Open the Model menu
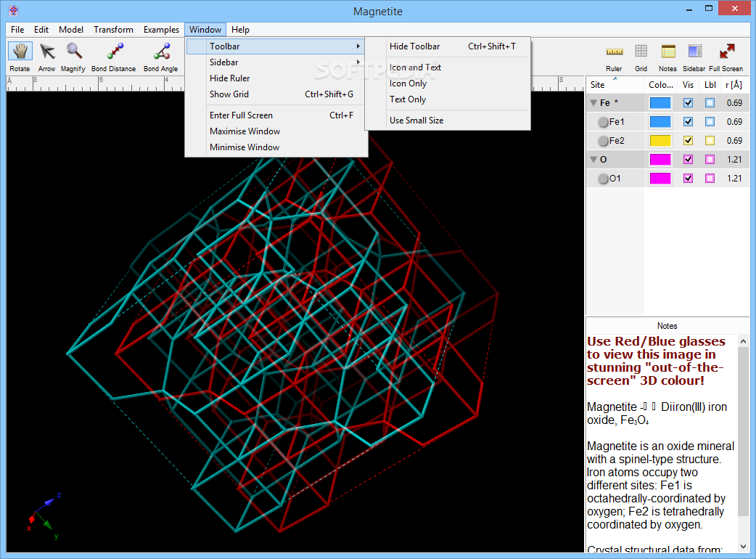This screenshot has height=559, width=756. tap(71, 30)
